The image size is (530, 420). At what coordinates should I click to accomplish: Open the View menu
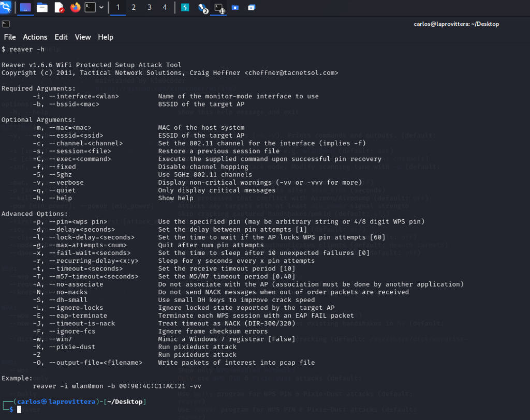(83, 37)
